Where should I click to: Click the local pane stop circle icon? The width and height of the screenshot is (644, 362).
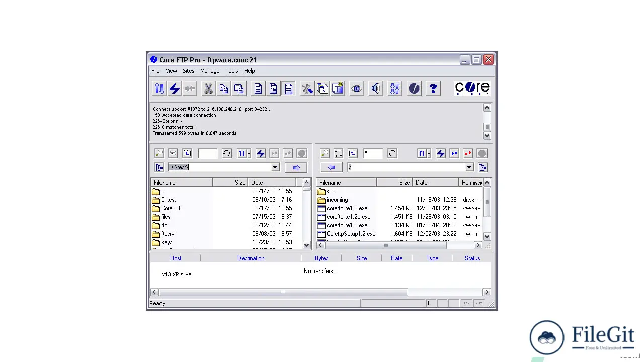point(301,153)
